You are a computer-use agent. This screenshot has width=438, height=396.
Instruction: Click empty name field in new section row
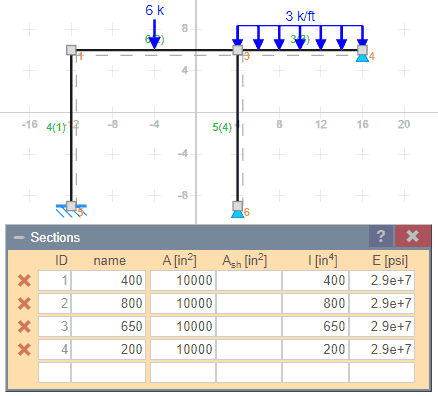coord(108,372)
